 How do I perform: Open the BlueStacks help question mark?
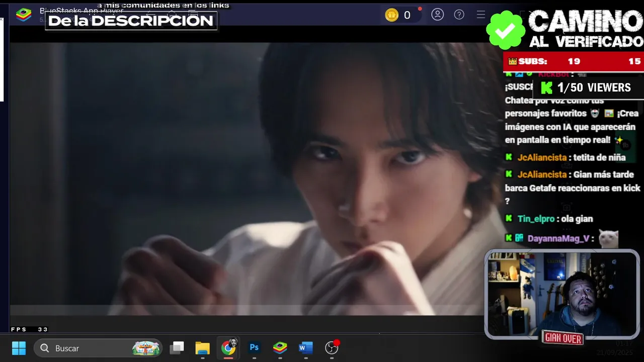459,15
